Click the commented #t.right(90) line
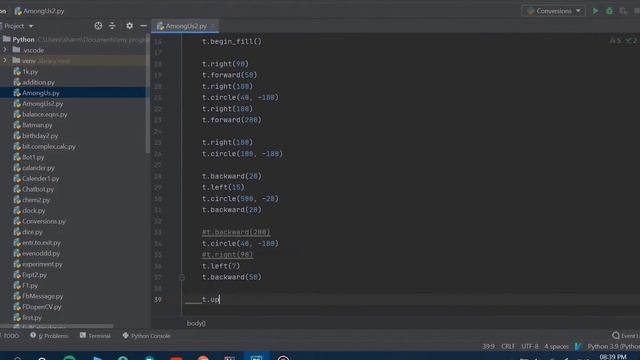 coord(227,255)
